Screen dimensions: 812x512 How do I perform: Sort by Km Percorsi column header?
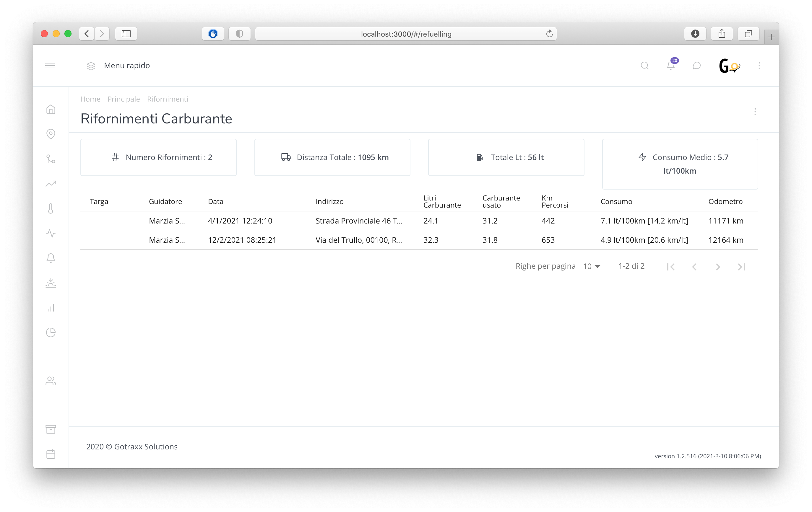click(x=555, y=202)
